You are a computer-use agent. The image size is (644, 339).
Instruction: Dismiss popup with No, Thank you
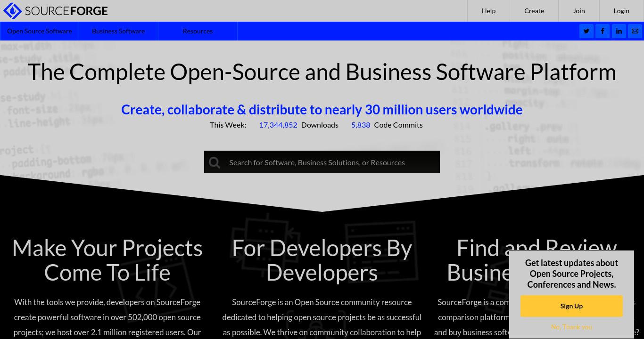click(571, 327)
